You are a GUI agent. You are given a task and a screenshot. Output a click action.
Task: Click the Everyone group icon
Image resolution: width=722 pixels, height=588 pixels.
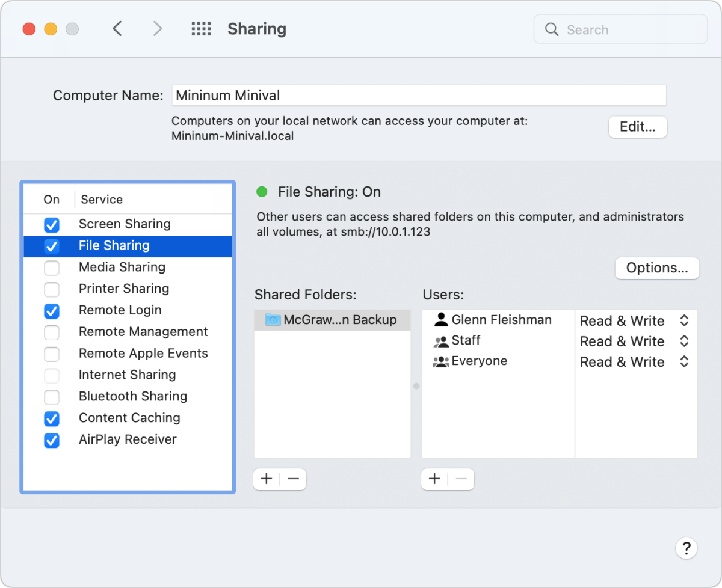[440, 361]
